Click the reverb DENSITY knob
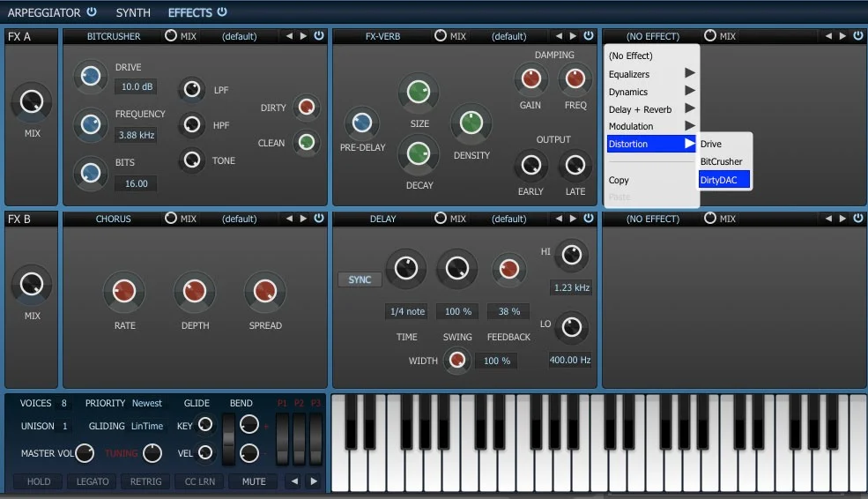Image resolution: width=868 pixels, height=499 pixels. click(x=471, y=123)
